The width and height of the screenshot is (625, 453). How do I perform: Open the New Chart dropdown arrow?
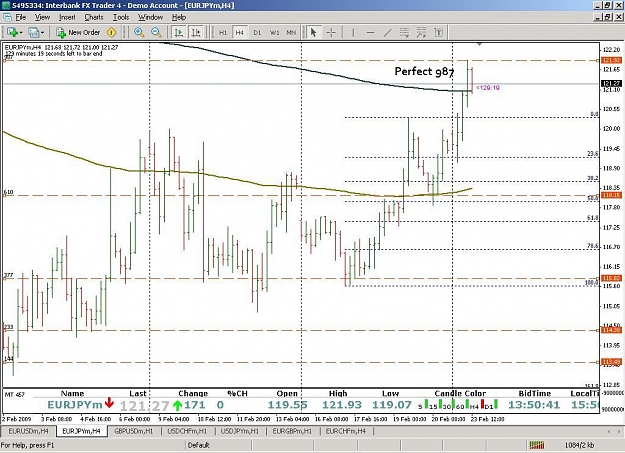click(x=21, y=33)
